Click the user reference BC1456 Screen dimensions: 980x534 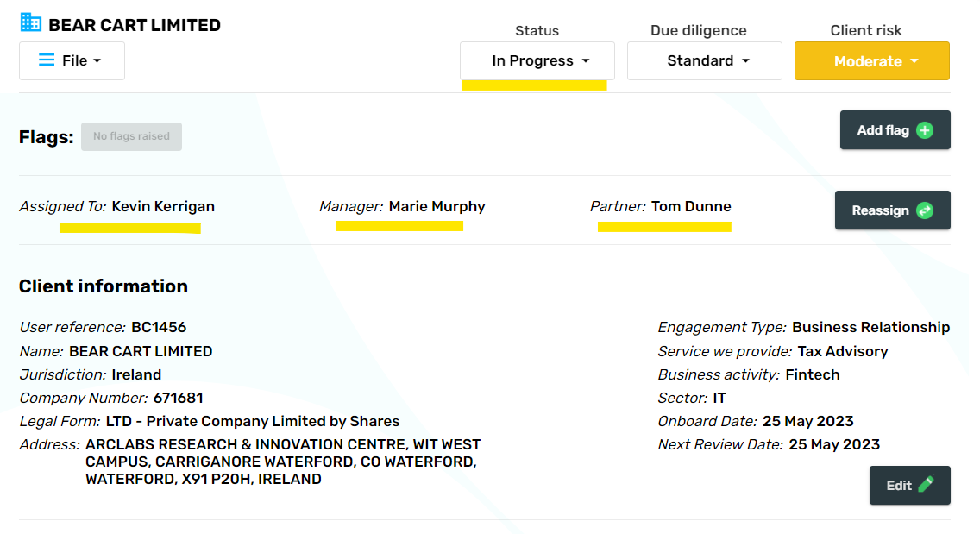click(x=159, y=328)
